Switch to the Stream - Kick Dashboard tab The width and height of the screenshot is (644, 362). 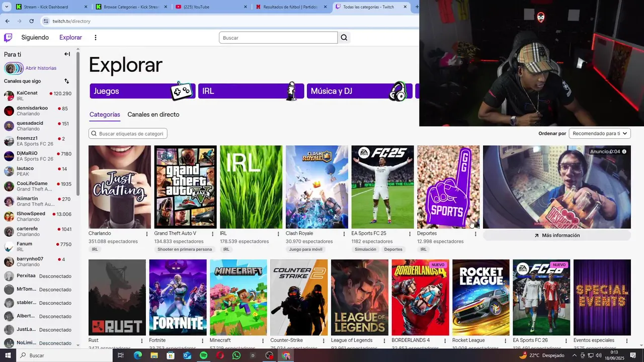pos(50,7)
